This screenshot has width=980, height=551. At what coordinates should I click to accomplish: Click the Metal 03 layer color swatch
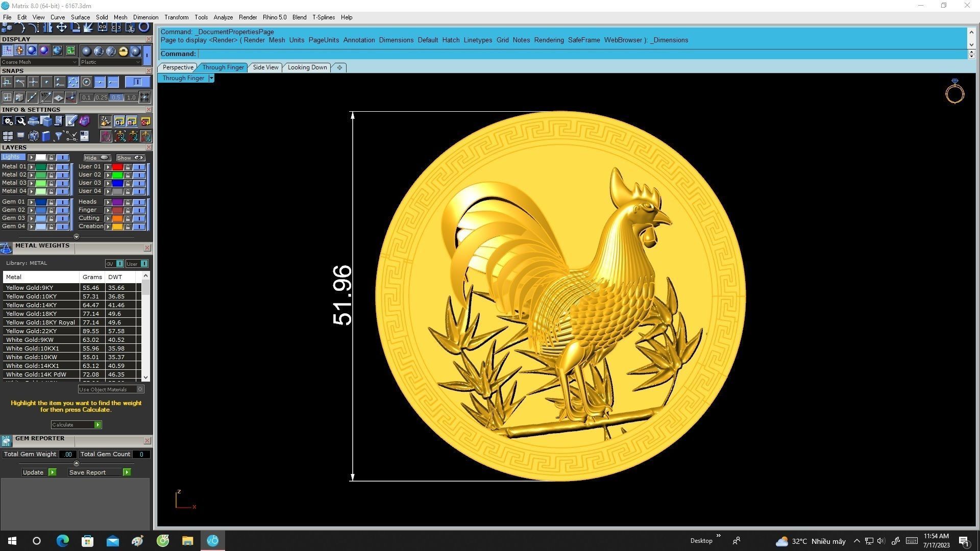[x=41, y=183]
